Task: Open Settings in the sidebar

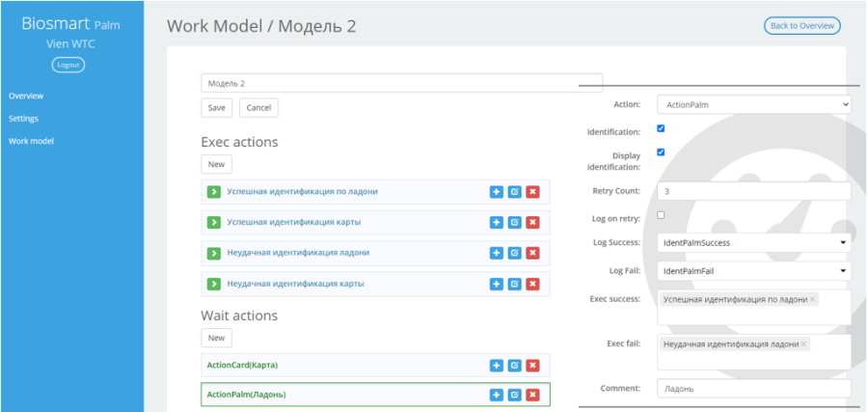Action: pos(23,119)
